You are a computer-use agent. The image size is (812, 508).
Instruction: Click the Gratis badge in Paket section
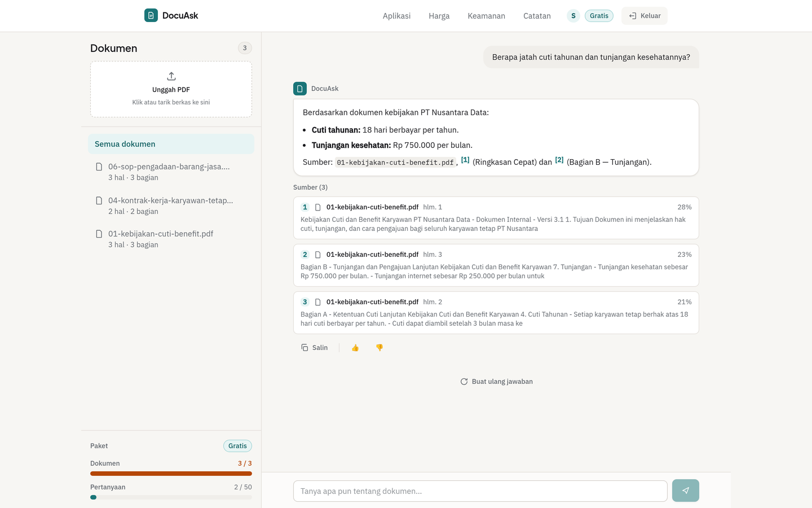tap(237, 446)
